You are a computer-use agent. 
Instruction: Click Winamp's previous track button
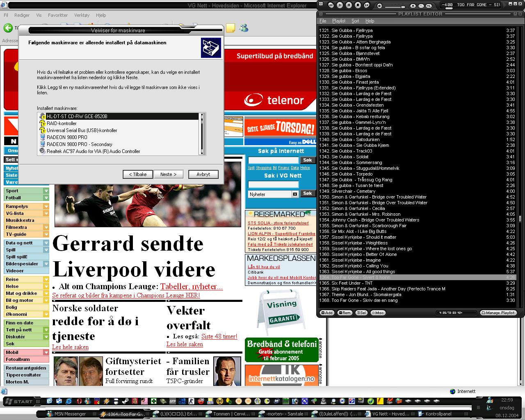pos(331,5)
